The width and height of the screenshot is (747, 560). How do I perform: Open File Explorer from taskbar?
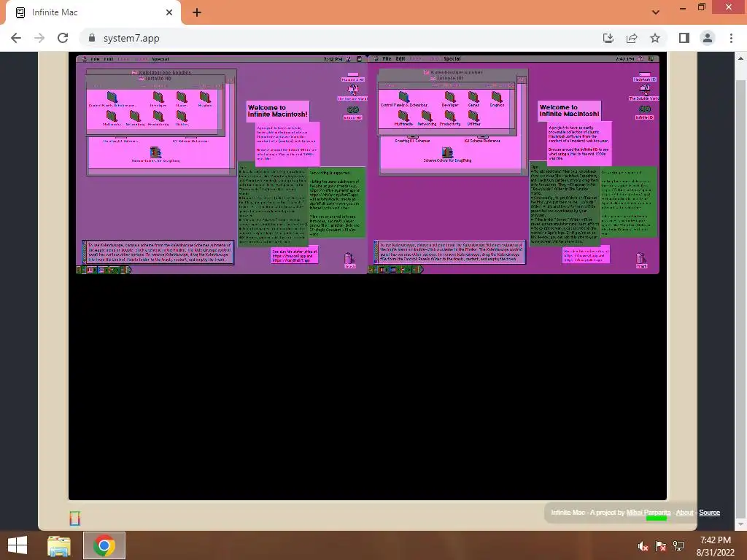pyautogui.click(x=58, y=545)
